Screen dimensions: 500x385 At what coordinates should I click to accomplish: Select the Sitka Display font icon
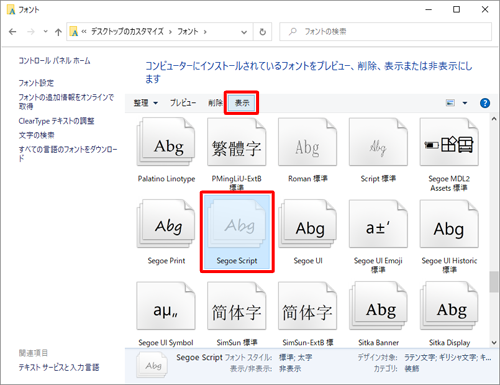[x=449, y=306]
